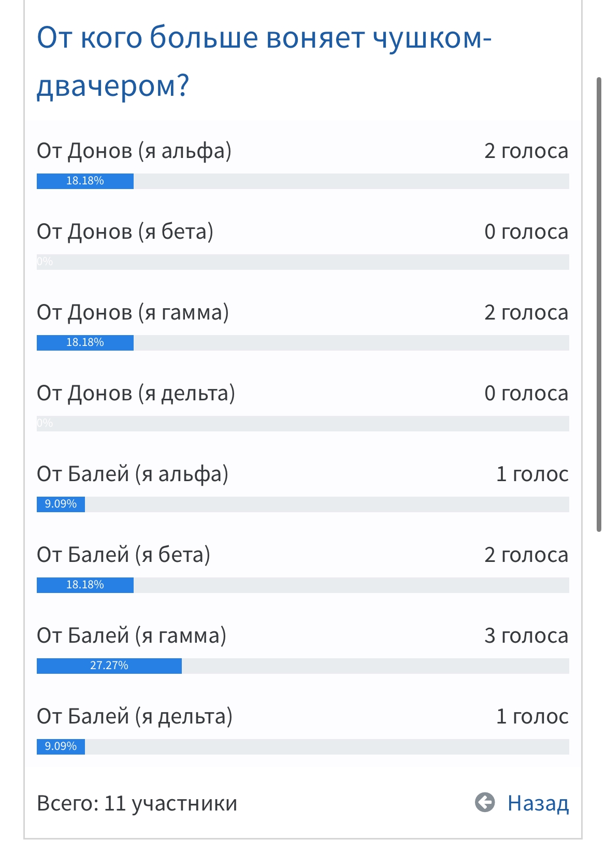Click the 9.09% bar for Балей дельта
This screenshot has height=868, width=606.
pyautogui.click(x=61, y=747)
